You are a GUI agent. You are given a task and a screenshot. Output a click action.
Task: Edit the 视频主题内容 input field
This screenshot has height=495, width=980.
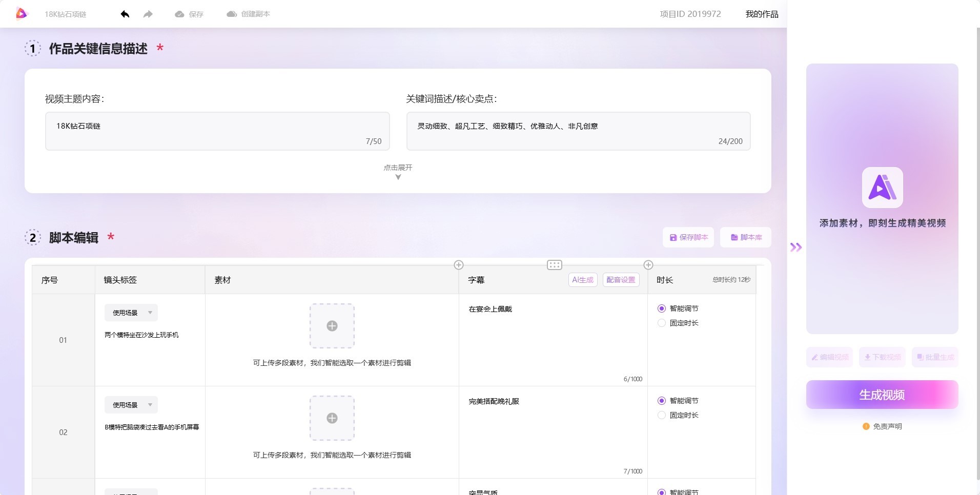pyautogui.click(x=217, y=131)
